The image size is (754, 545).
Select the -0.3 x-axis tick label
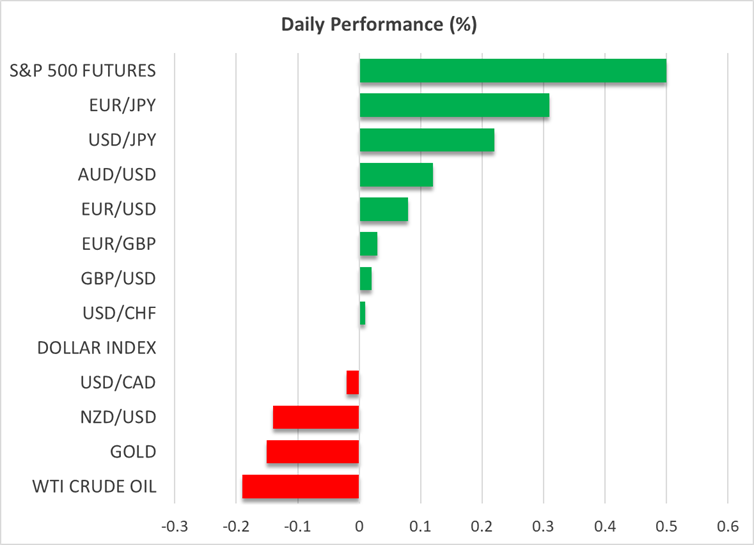point(174,524)
